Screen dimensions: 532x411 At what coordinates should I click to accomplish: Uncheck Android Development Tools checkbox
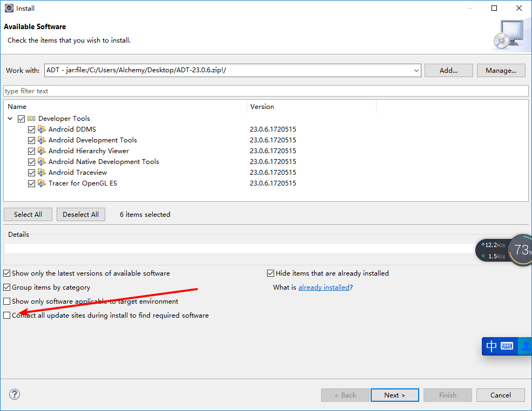point(31,140)
